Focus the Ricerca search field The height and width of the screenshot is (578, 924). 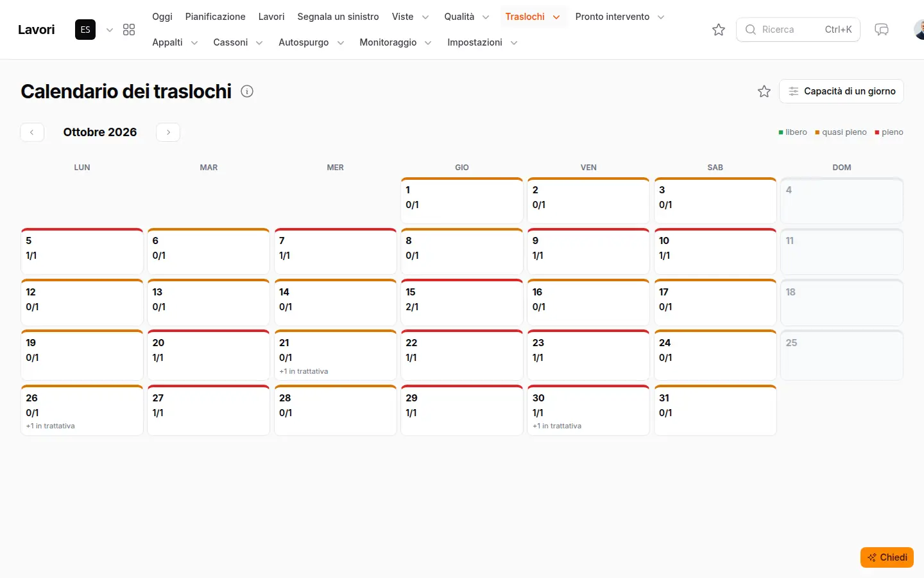click(798, 30)
